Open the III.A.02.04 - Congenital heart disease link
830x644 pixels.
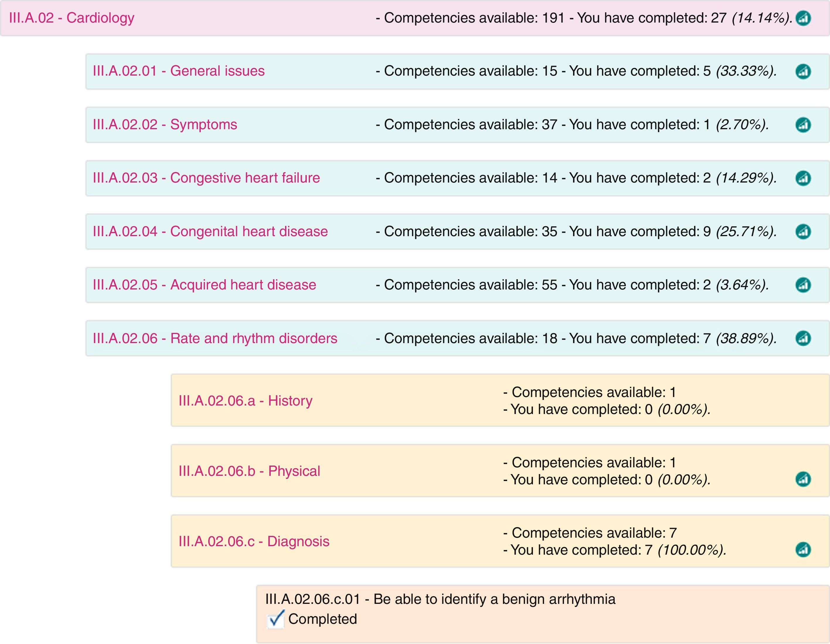(x=210, y=231)
